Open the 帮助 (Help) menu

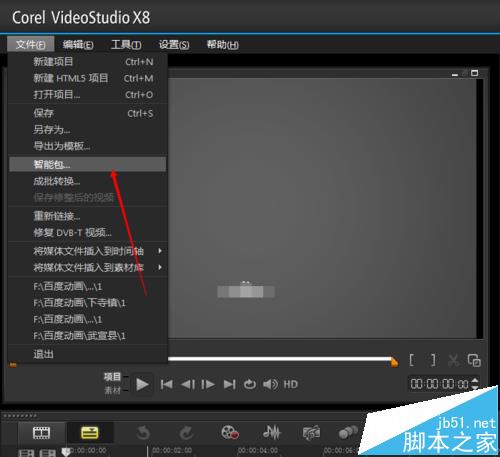pos(222,44)
